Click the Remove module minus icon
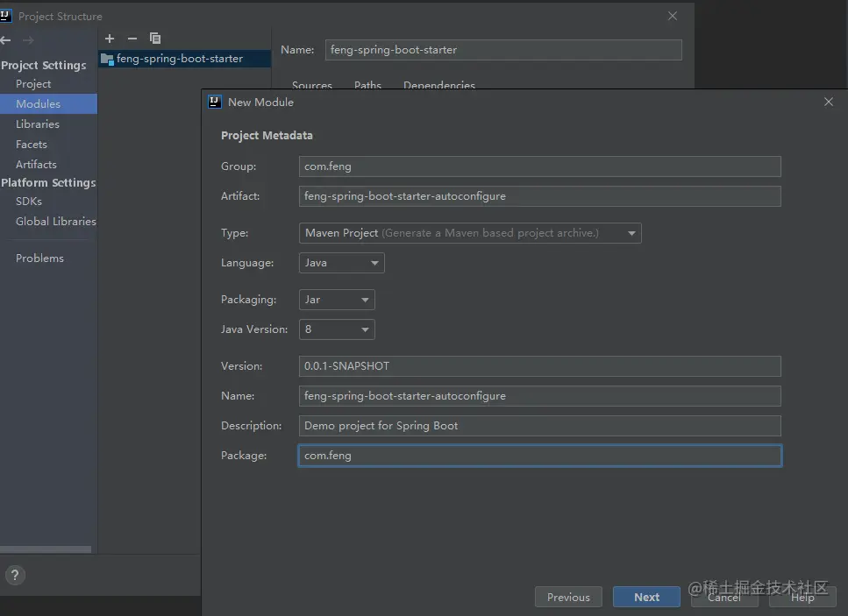Viewport: 848px width, 616px height. [132, 39]
